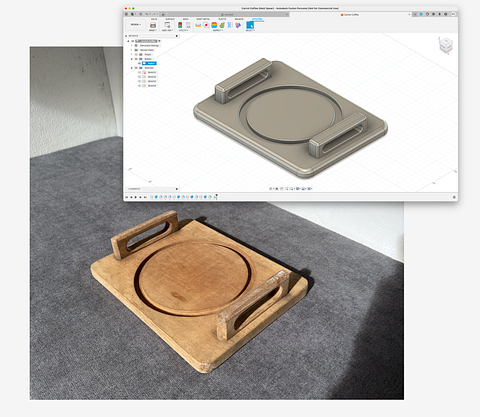Open the notifications bell icon
This screenshot has width=480, height=417.
click(x=439, y=14)
